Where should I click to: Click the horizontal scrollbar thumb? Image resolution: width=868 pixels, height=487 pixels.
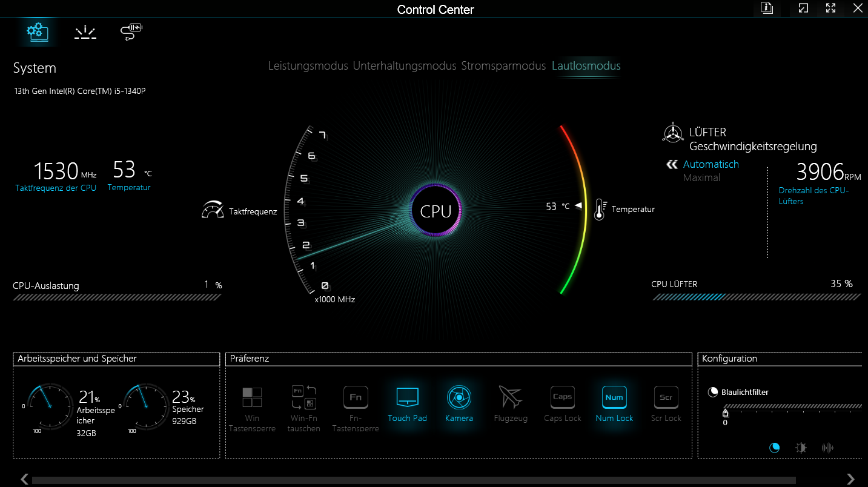(x=414, y=480)
